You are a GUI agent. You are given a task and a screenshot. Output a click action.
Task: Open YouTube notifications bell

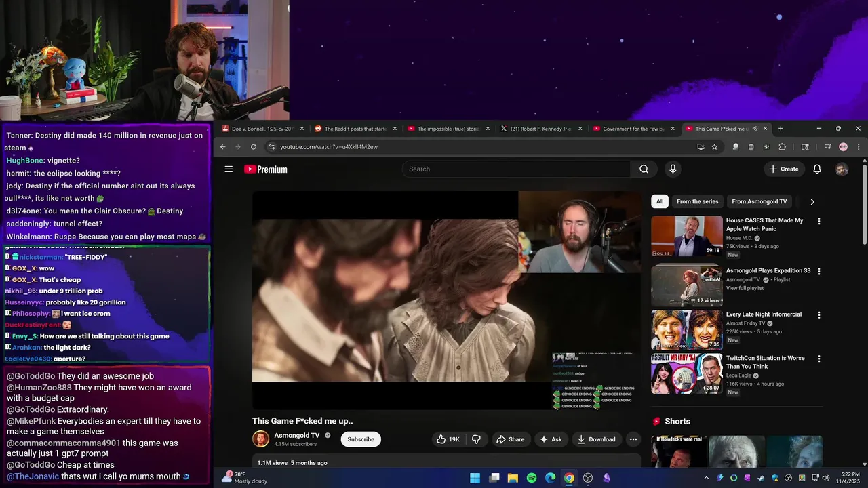[x=817, y=169]
